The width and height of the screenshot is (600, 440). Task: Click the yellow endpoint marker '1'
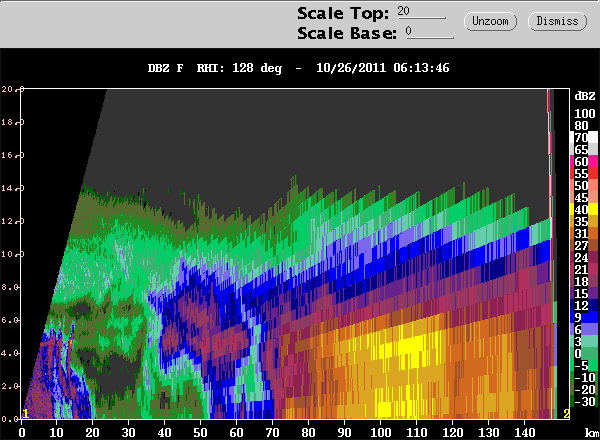point(25,413)
